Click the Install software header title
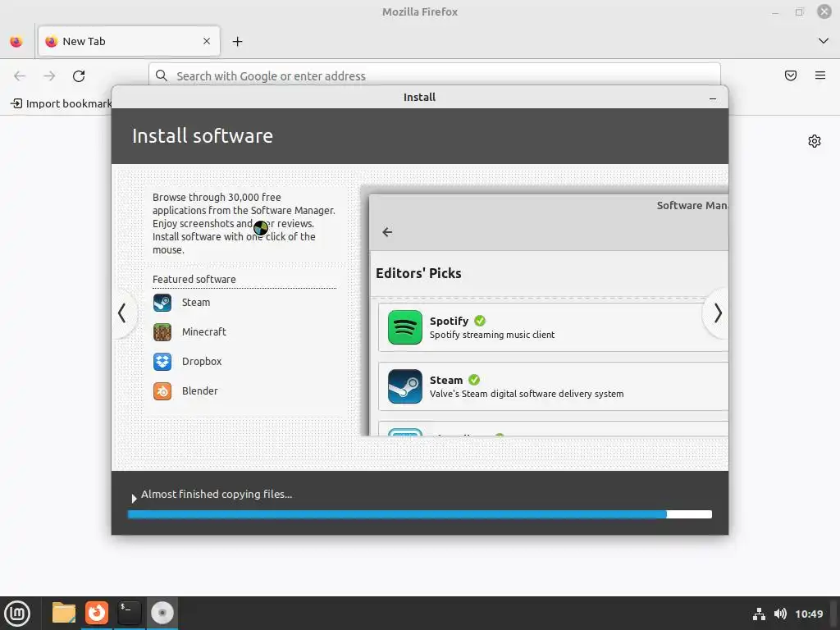The height and width of the screenshot is (630, 840). coord(203,136)
